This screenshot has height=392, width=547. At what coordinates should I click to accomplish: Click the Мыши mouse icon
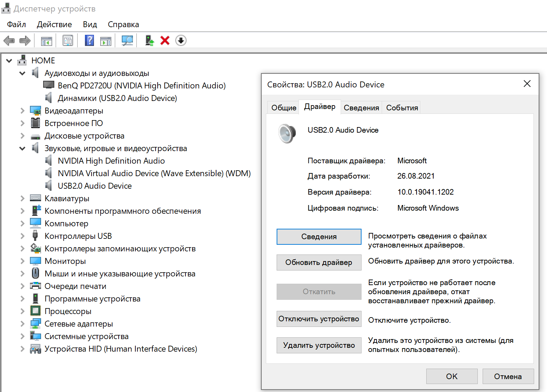pos(35,273)
